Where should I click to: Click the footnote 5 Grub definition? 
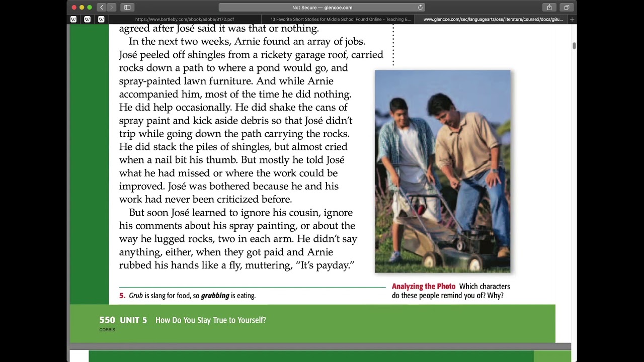point(187,296)
